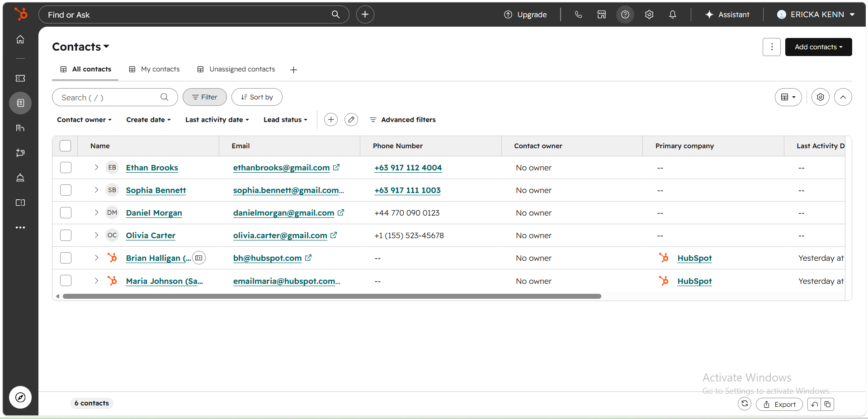Click the Search contacts input field

(115, 97)
